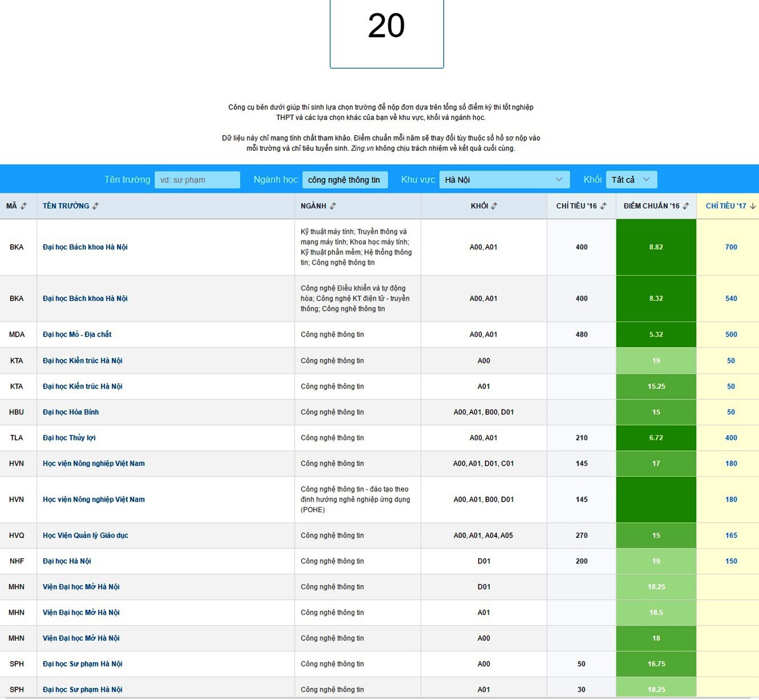Click the score box showing 20
The width and height of the screenshot is (759, 700).
pyautogui.click(x=387, y=30)
